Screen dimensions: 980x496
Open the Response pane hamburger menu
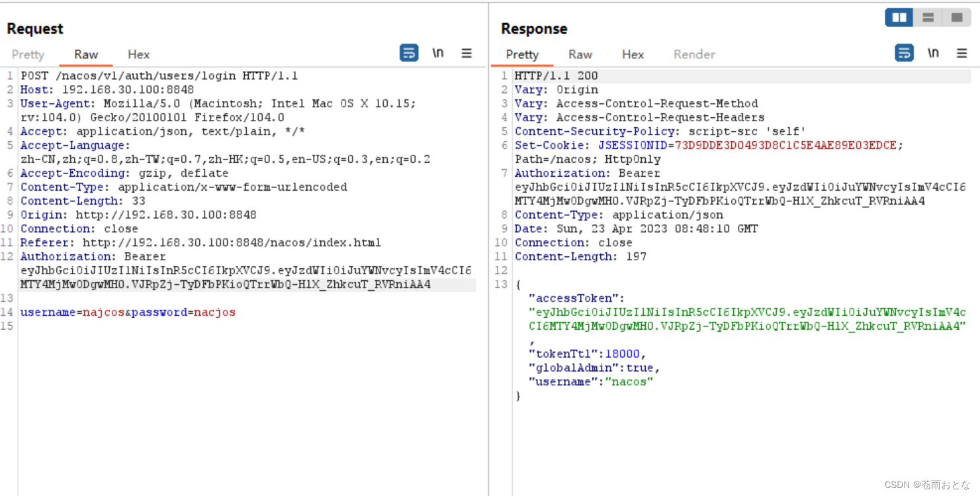[962, 53]
